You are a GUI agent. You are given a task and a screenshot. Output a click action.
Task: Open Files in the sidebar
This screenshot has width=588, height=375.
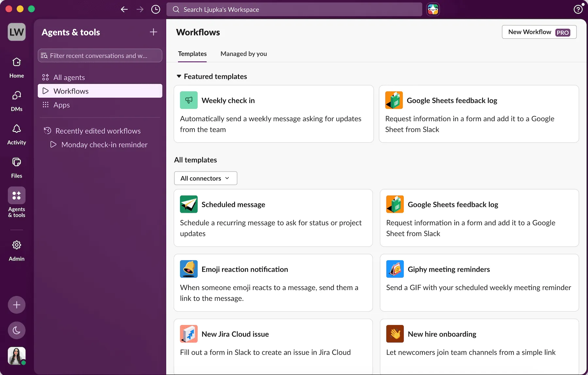tap(17, 168)
